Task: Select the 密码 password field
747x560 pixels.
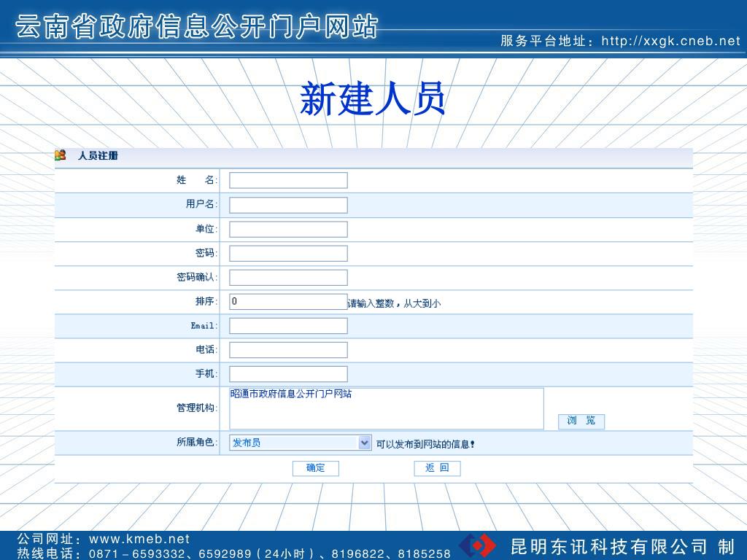Action: click(x=288, y=253)
